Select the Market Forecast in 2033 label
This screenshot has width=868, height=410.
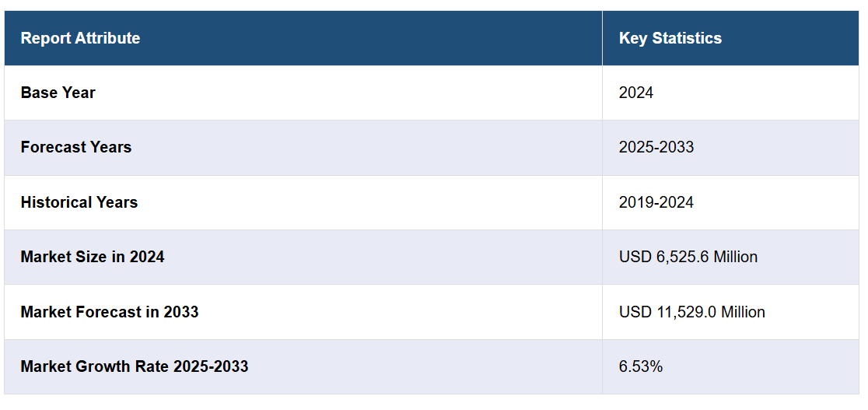point(110,312)
